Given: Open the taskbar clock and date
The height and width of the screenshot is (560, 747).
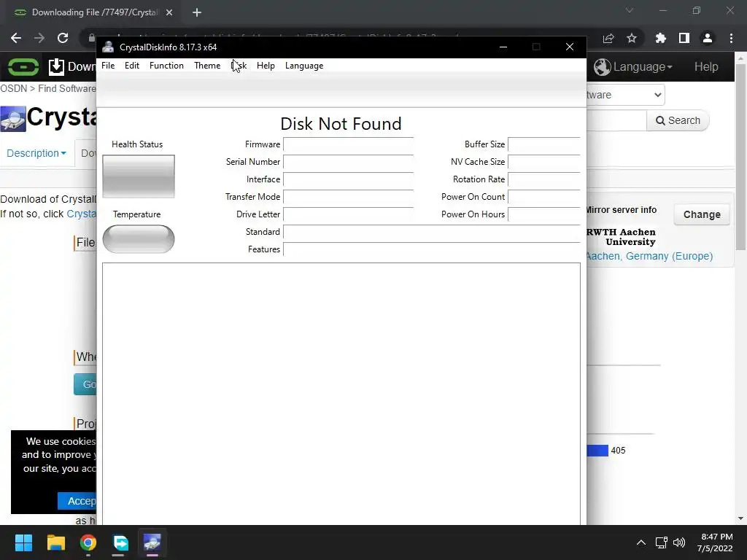Looking at the screenshot, I should click(x=715, y=542).
